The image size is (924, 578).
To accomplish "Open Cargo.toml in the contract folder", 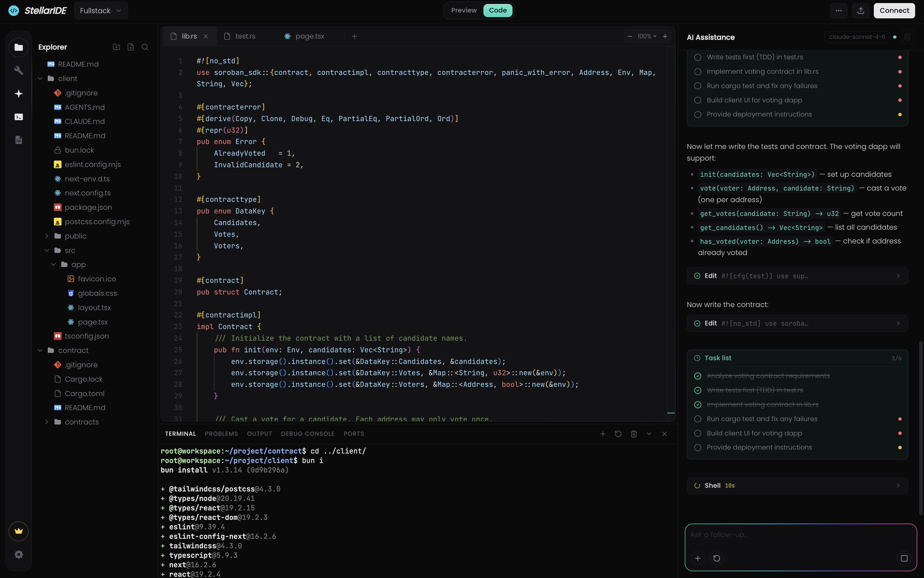I will [84, 394].
